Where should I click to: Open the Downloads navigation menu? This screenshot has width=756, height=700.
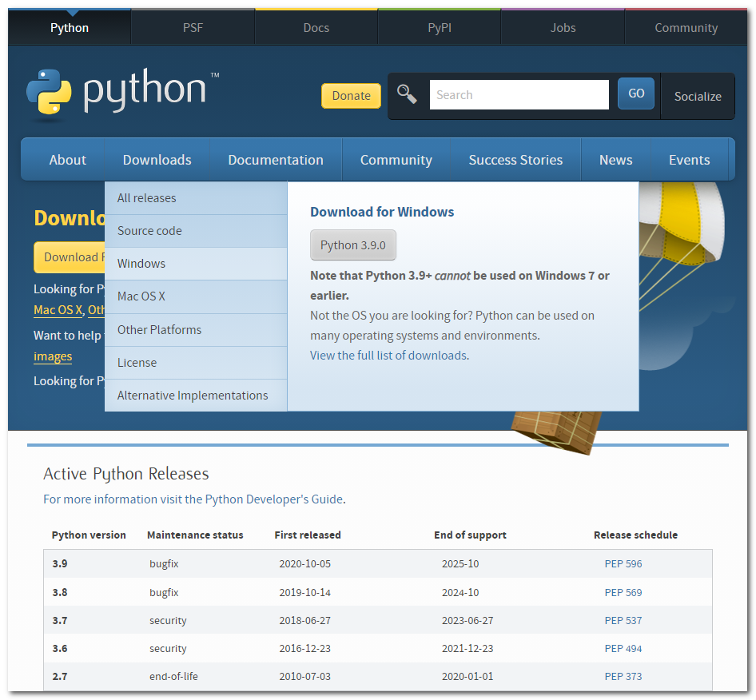(x=157, y=160)
